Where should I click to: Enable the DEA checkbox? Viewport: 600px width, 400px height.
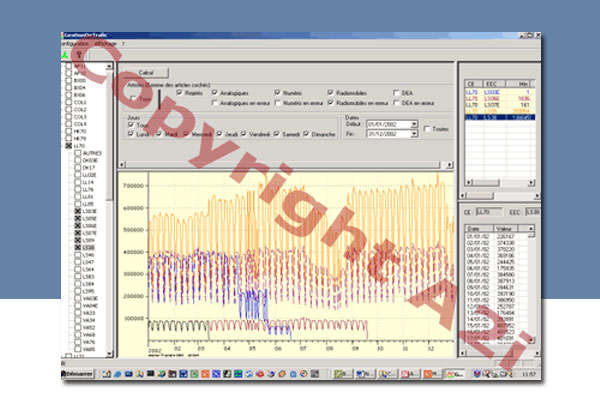pyautogui.click(x=395, y=92)
